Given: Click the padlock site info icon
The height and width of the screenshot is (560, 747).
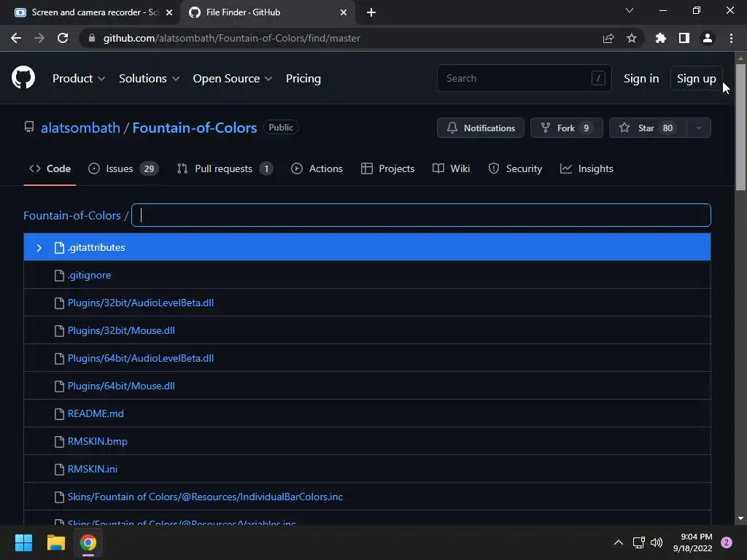Looking at the screenshot, I should coord(92,38).
